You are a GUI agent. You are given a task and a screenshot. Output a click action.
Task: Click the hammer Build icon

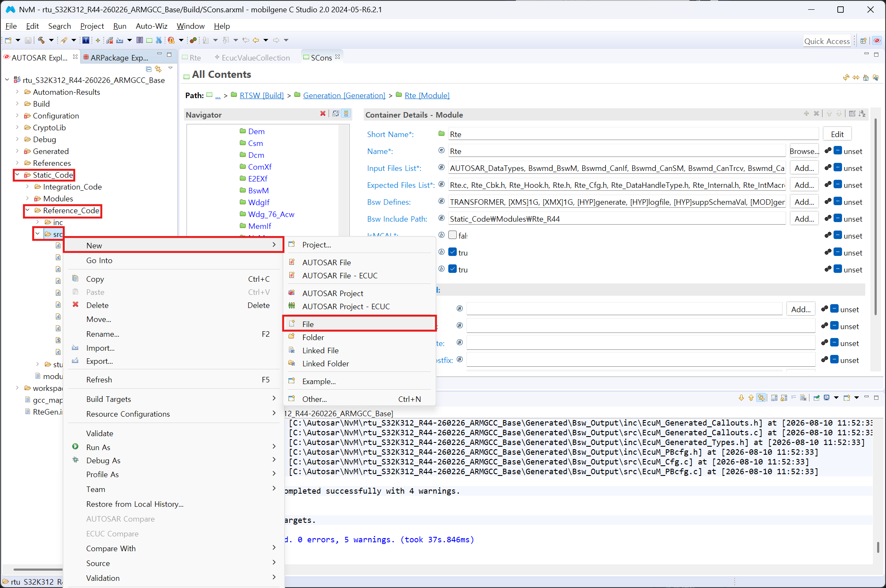[41, 40]
